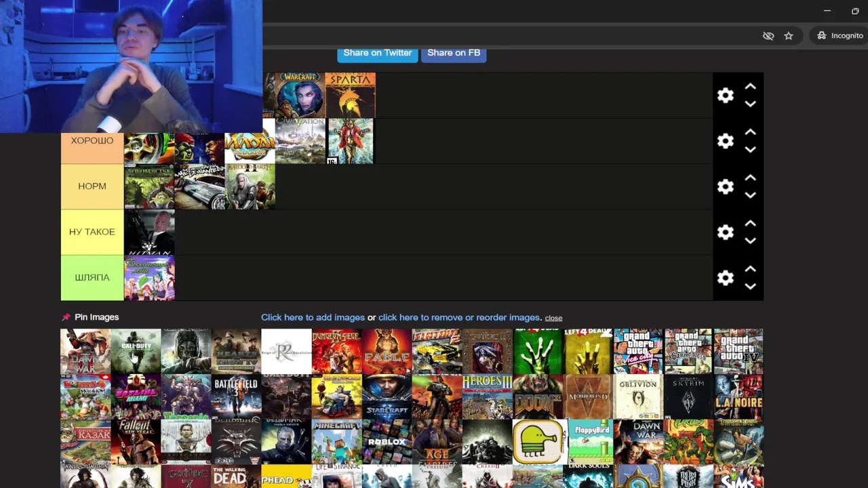Image resolution: width=868 pixels, height=488 pixels.
Task: Click the Pin Images label
Action: click(96, 317)
